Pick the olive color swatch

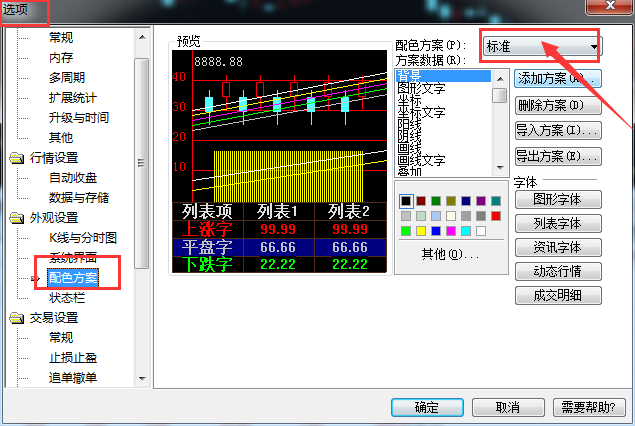pos(451,201)
